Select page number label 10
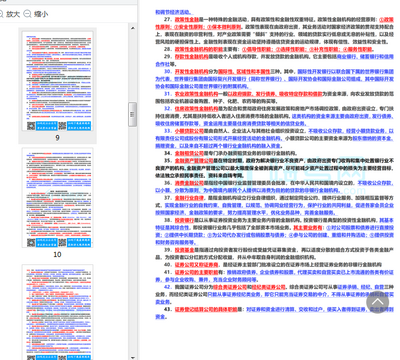The height and width of the screenshot is (360, 400). pos(57,254)
